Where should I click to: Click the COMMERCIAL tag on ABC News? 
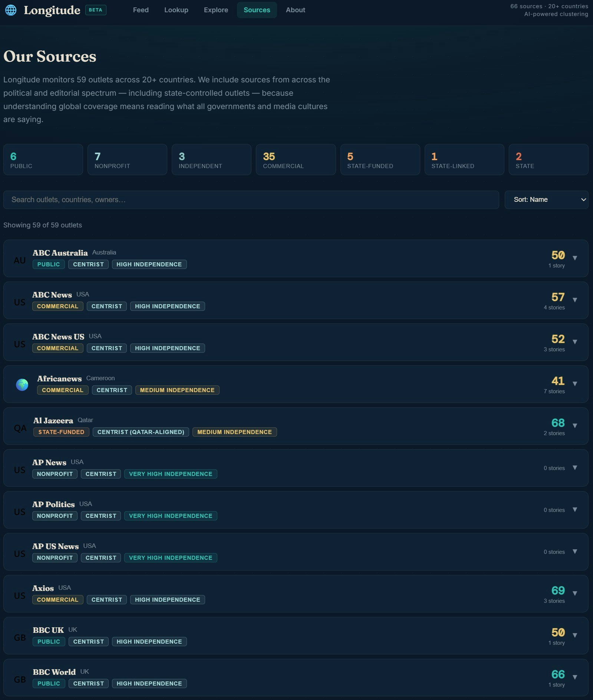click(x=57, y=306)
